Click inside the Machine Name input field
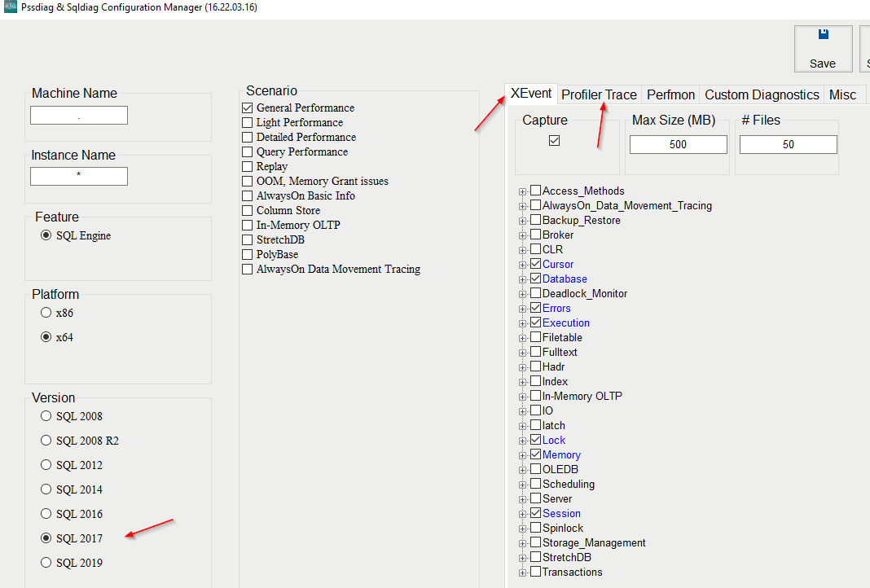870x588 pixels. click(x=78, y=115)
